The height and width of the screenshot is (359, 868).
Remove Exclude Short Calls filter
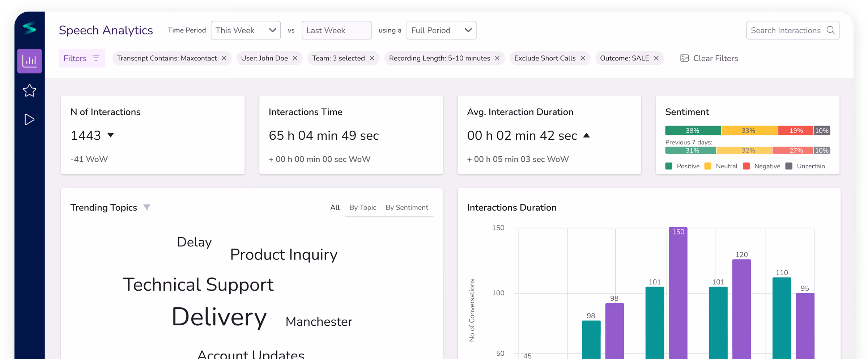click(x=583, y=58)
